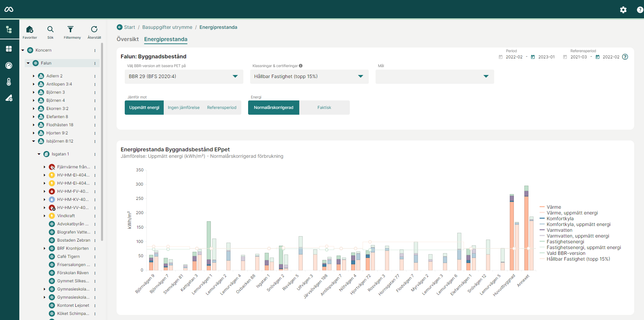Click the help icon next to Referensperiod dates
Viewport: 644px width, 320px height.
click(x=625, y=57)
